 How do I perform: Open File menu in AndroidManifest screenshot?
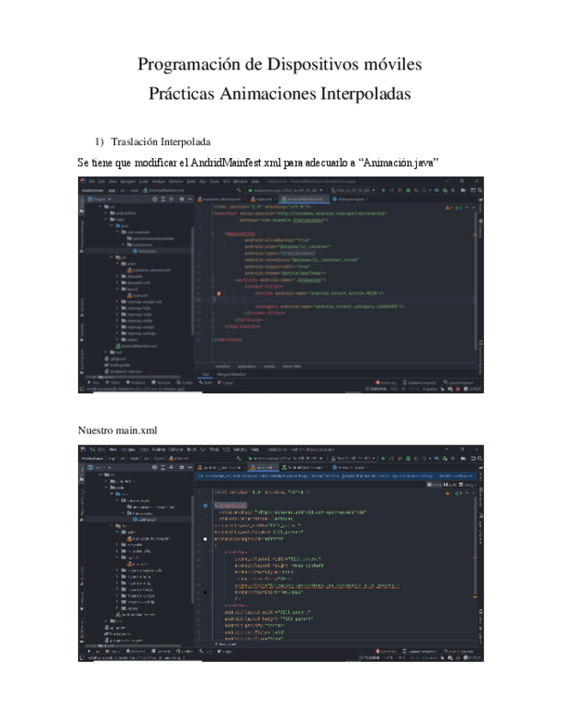click(93, 181)
